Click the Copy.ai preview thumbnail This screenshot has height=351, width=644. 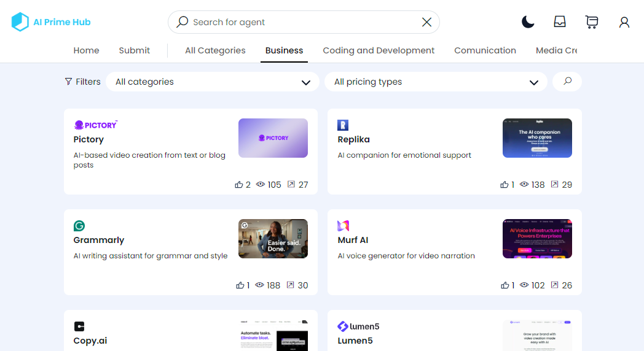[x=273, y=336]
